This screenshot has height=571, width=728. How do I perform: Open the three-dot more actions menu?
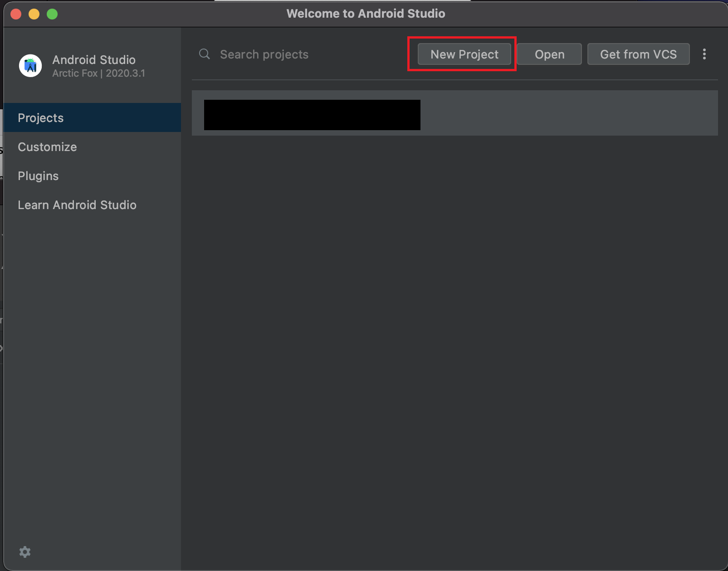704,54
